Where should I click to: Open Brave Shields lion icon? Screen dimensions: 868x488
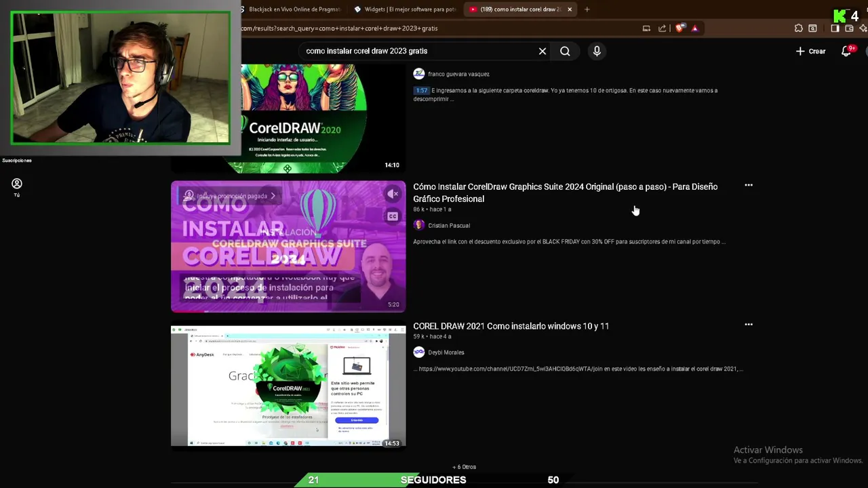click(x=680, y=28)
